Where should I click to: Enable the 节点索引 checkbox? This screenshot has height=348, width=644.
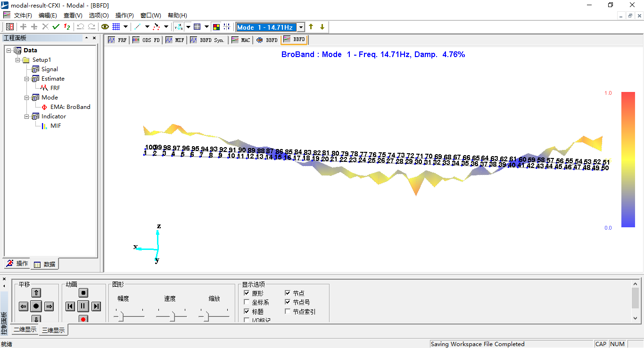pos(288,312)
